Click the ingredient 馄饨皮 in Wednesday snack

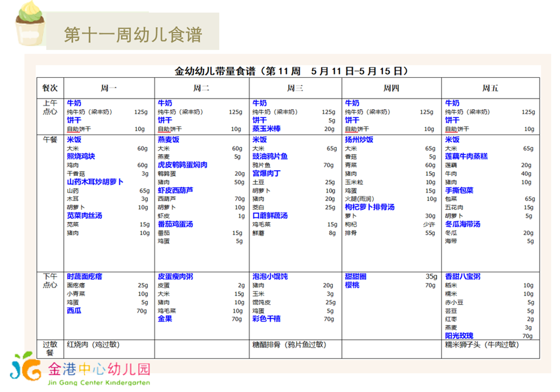point(261,302)
